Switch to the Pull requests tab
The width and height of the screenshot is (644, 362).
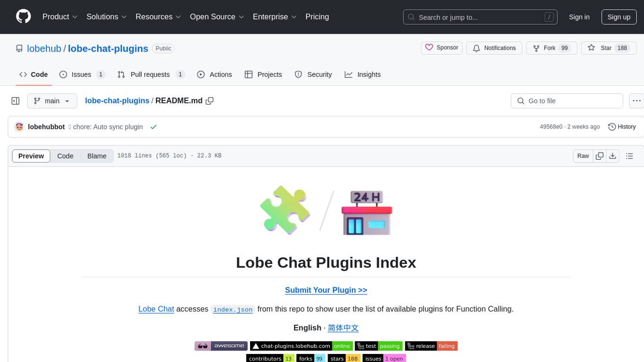[151, 74]
